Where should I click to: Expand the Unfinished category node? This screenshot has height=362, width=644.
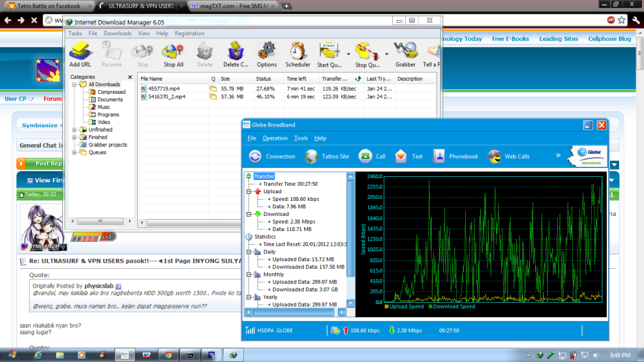coord(74,130)
